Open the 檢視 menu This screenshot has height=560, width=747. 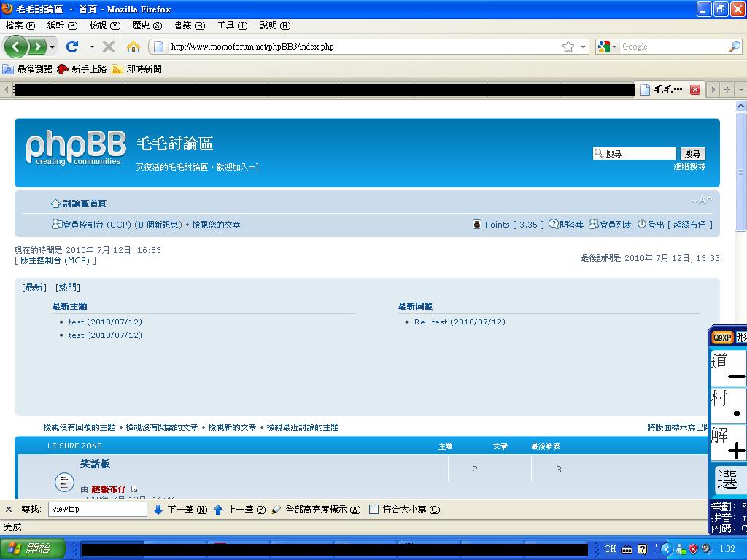[105, 26]
